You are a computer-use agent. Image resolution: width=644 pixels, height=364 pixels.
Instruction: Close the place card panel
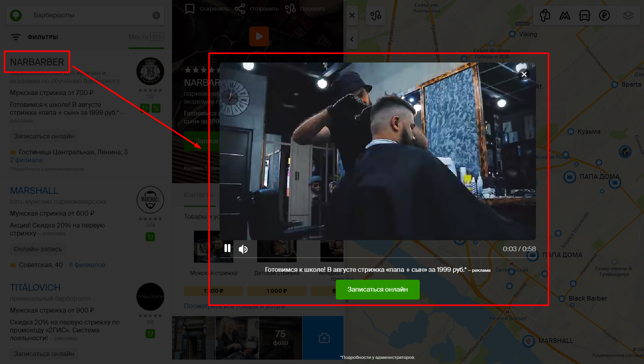(352, 16)
